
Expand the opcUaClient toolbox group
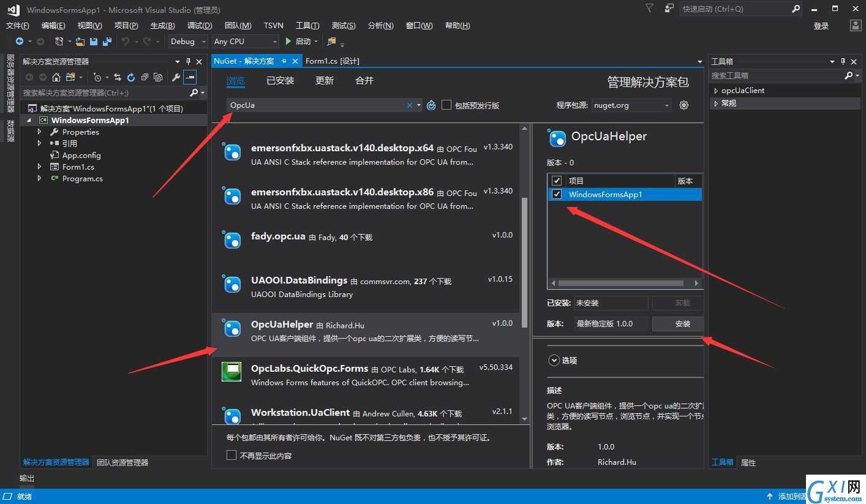[716, 91]
